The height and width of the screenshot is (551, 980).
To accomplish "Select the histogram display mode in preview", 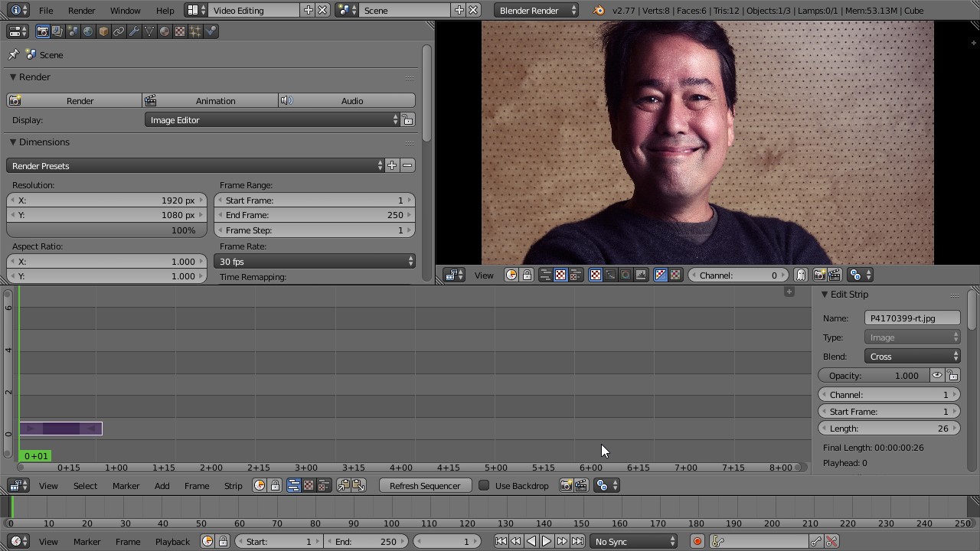I will pyautogui.click(x=641, y=275).
